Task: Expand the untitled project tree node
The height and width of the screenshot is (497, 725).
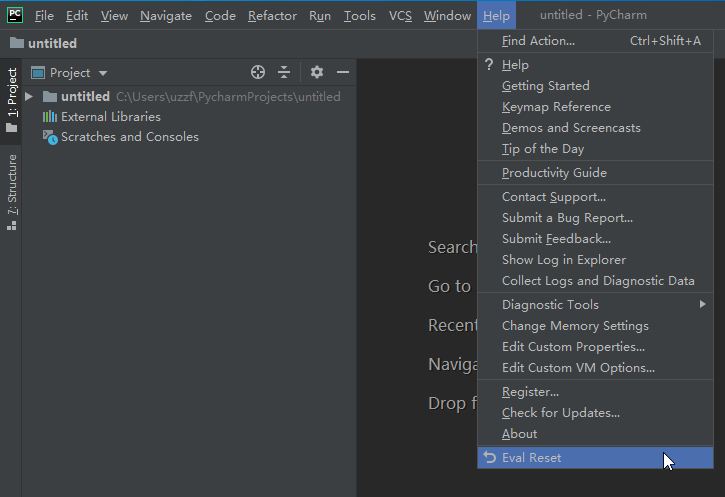Action: (29, 97)
